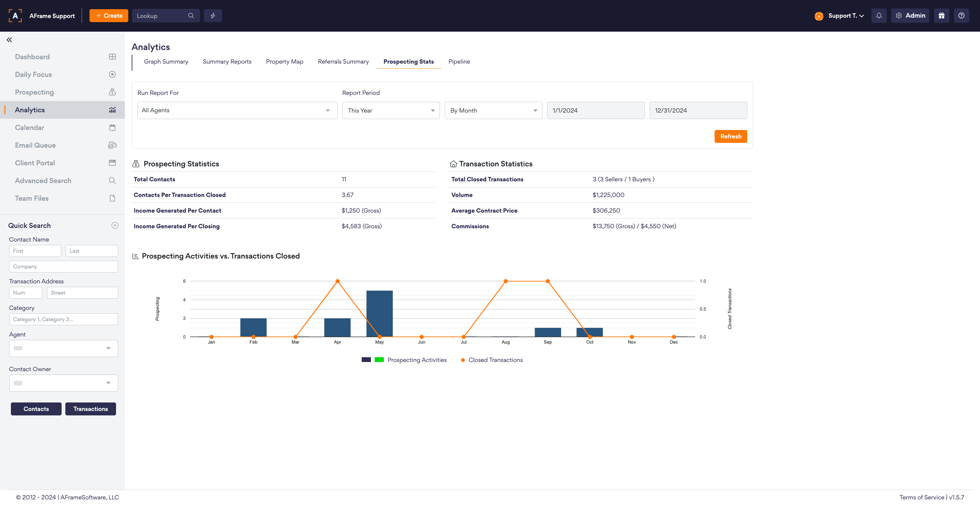
Task: Expand the All Agents dropdown
Action: pos(237,110)
